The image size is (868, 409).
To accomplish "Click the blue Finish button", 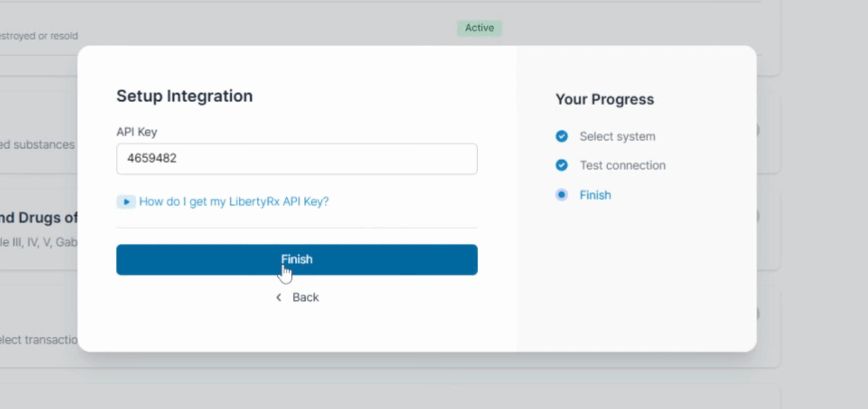I will pyautogui.click(x=297, y=259).
